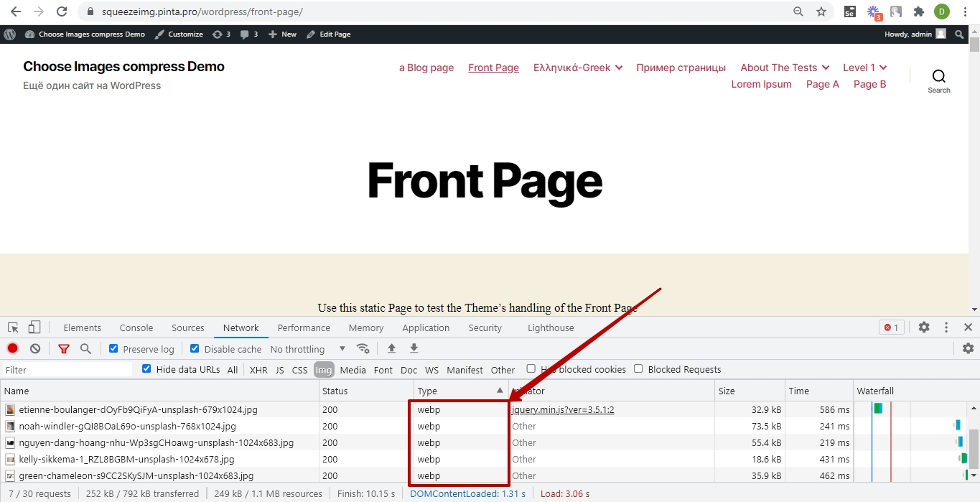Expand the Level 1 submenu

(865, 68)
